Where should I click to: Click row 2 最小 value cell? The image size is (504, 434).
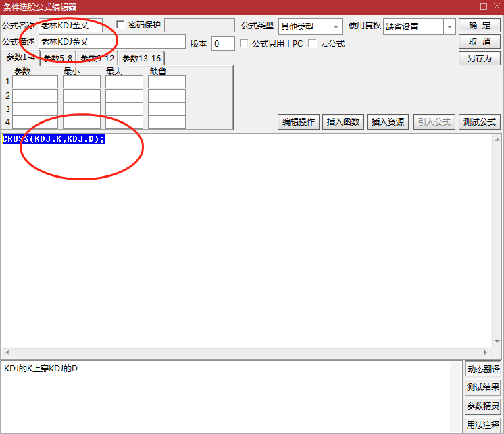click(82, 96)
